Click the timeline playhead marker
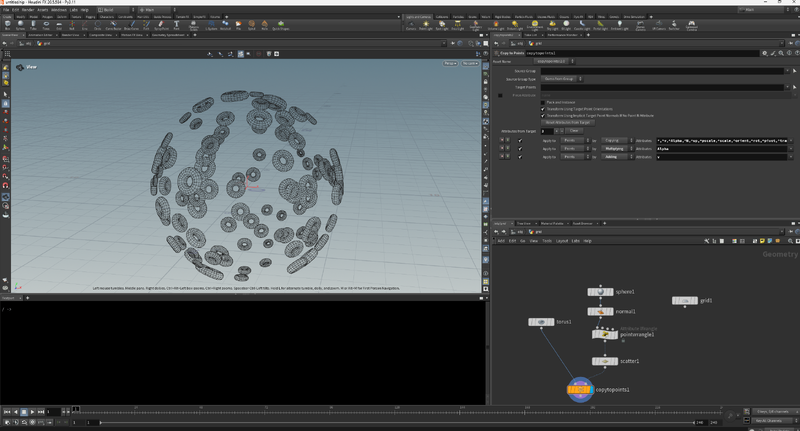The height and width of the screenshot is (431, 800). [76, 409]
